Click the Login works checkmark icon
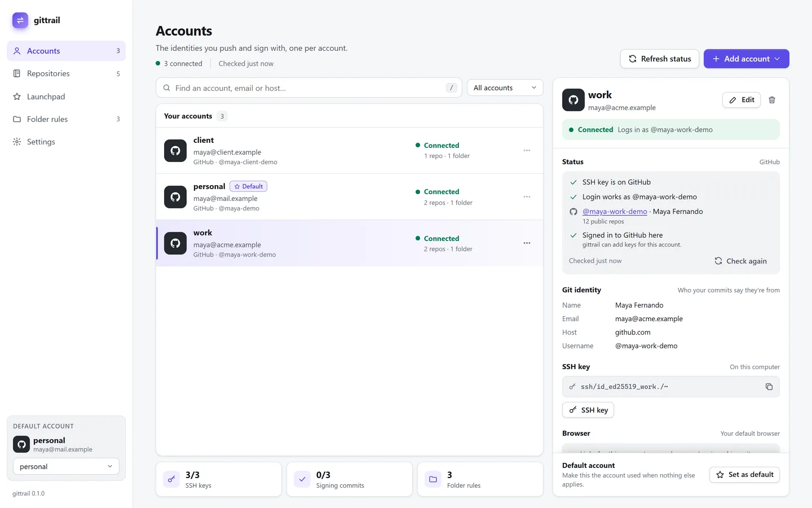The width and height of the screenshot is (812, 508). pos(573,197)
